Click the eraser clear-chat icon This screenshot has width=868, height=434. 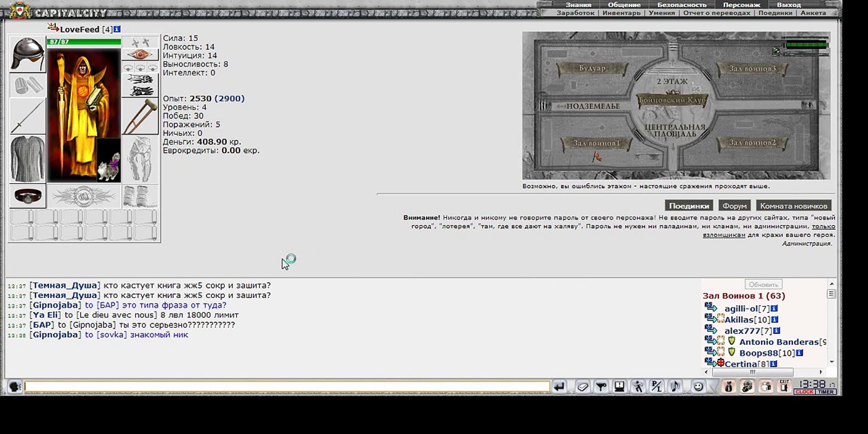582,387
